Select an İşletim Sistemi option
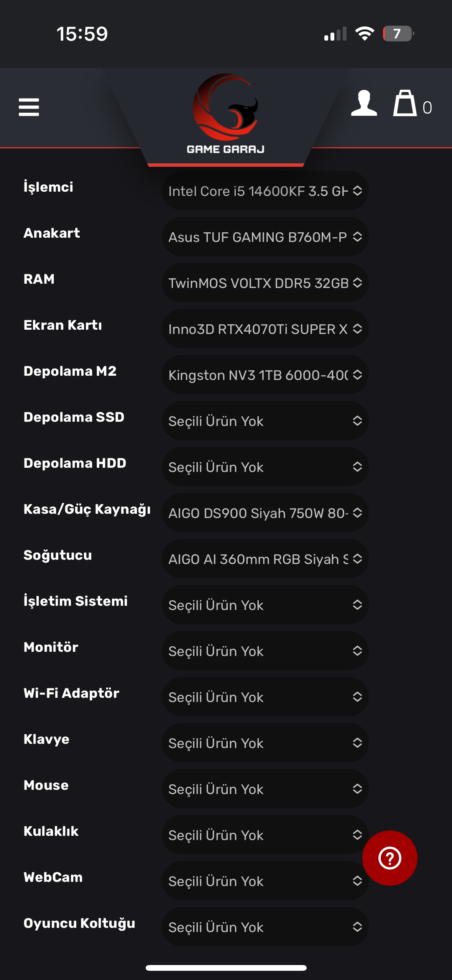 (265, 605)
